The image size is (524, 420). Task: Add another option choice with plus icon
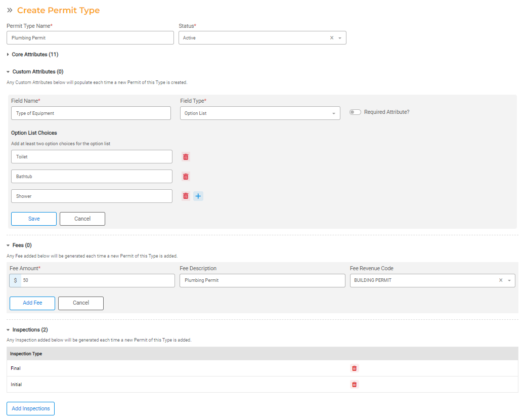pyautogui.click(x=198, y=196)
